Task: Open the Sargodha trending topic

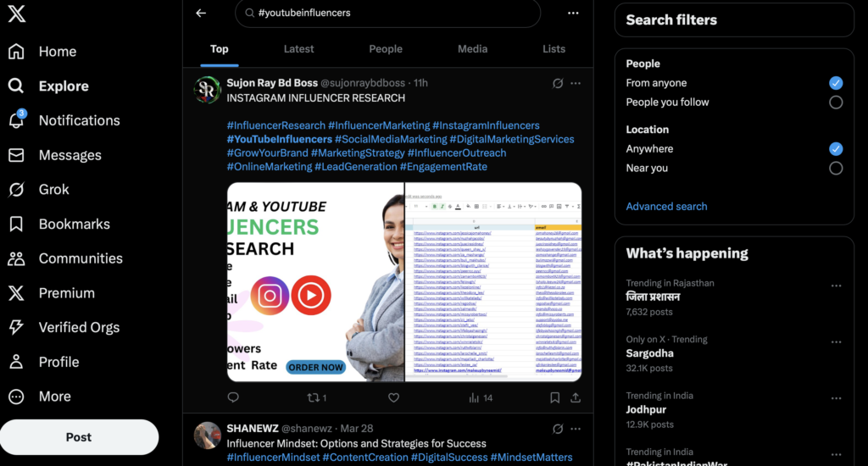Action: coord(650,353)
